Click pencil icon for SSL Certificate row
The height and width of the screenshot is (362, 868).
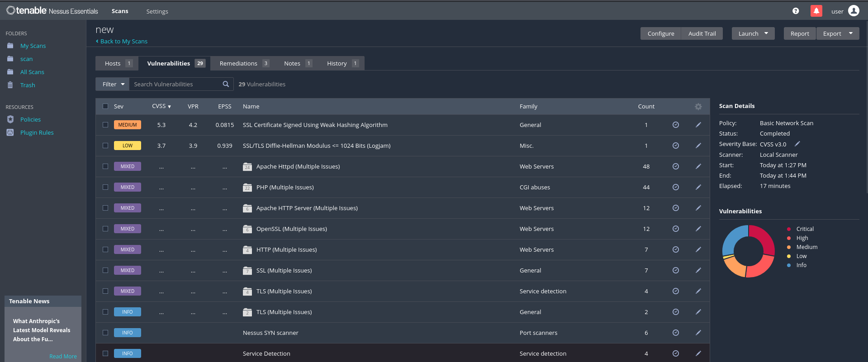[x=698, y=125]
